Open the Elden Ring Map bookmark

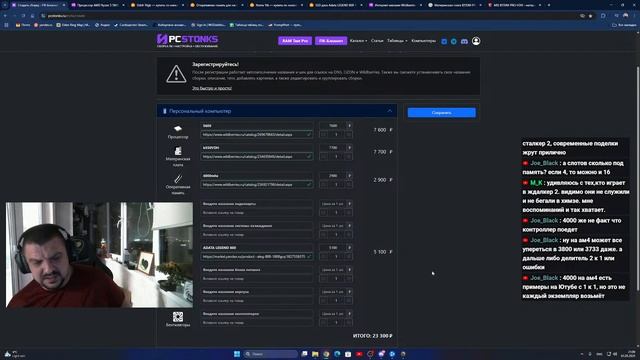tap(73, 25)
